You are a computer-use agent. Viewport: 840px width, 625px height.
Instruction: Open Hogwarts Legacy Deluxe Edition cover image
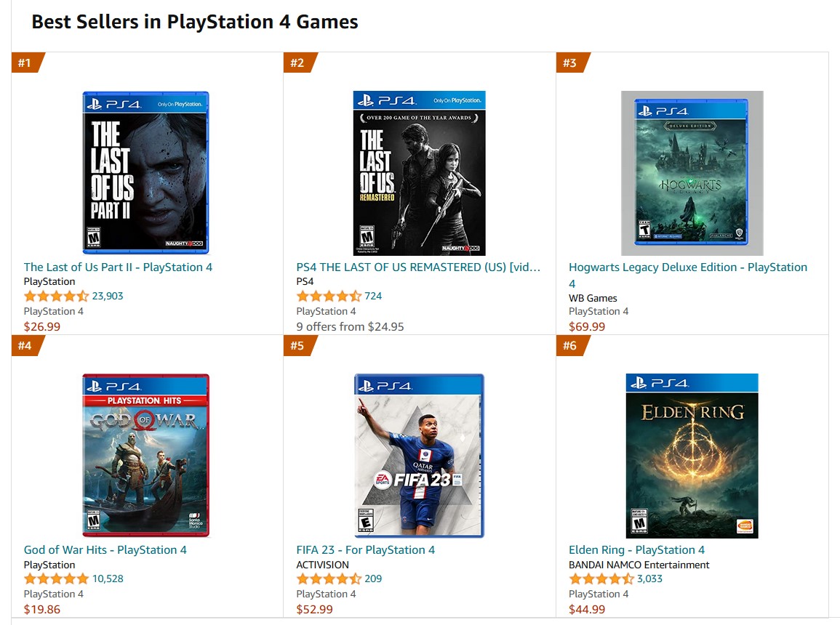click(x=692, y=172)
